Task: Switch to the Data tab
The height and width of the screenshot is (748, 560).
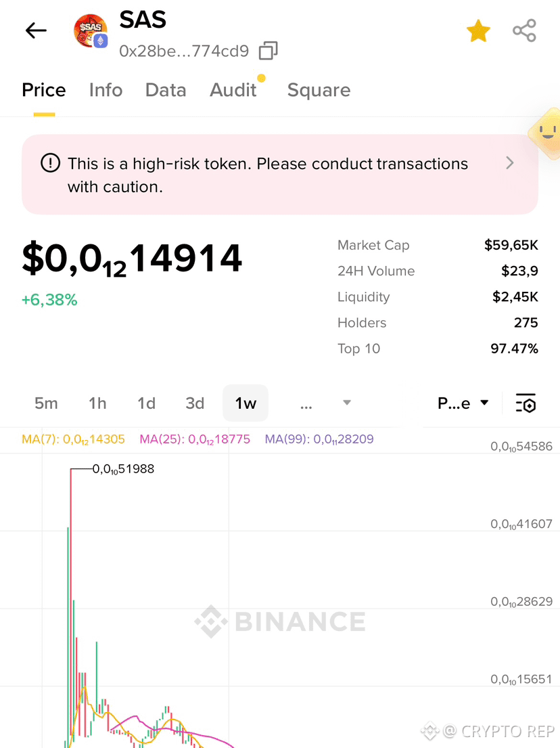Action: tap(166, 90)
